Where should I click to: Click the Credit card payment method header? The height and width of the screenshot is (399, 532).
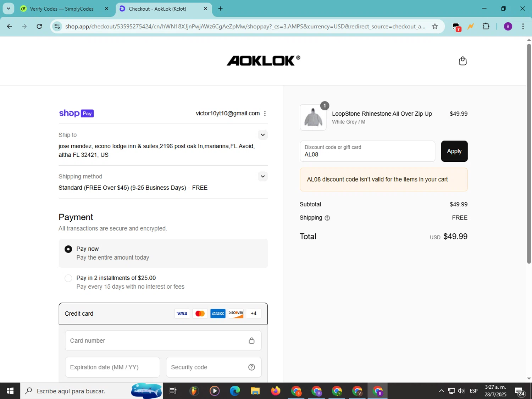click(x=163, y=314)
